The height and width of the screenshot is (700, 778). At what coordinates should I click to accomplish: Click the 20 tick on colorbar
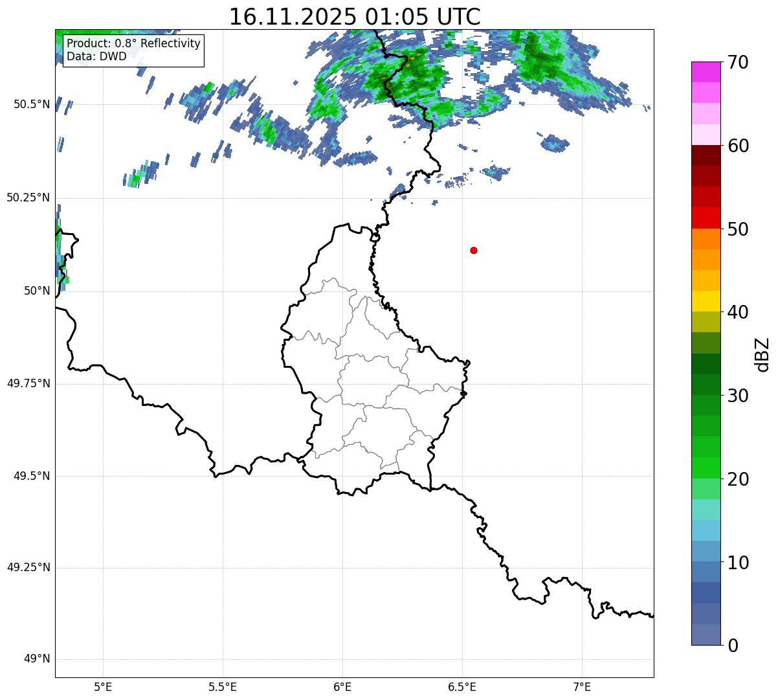(738, 479)
